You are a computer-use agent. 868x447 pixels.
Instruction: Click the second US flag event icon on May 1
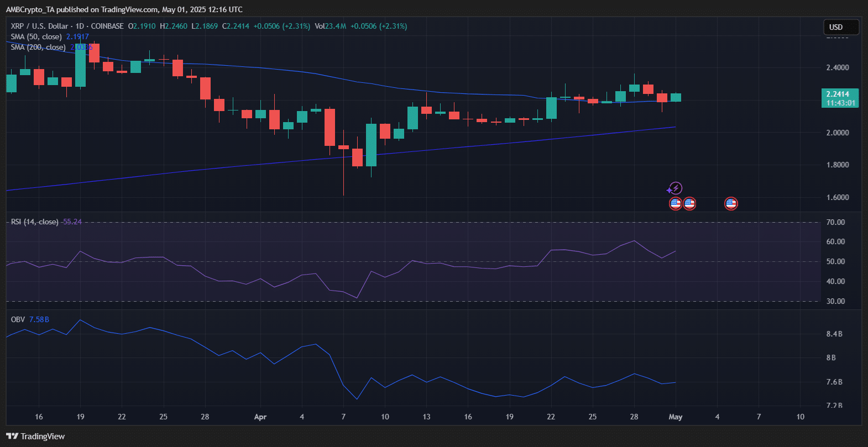[x=689, y=203]
